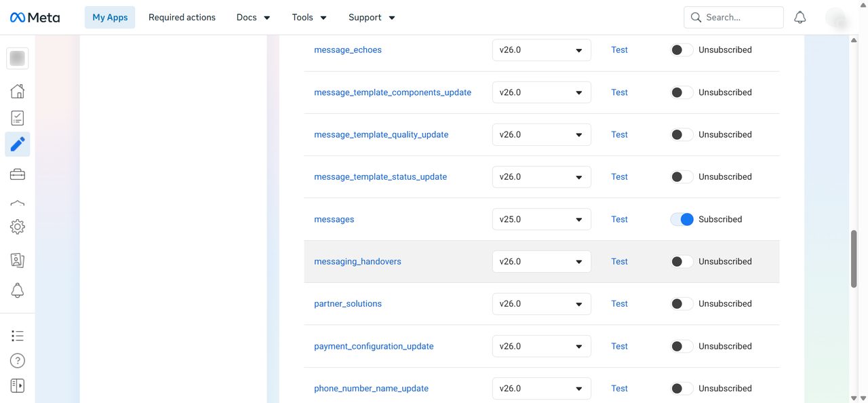Click the scrollbar down arrow
Image resolution: width=868 pixels, height=403 pixels.
(x=854, y=398)
